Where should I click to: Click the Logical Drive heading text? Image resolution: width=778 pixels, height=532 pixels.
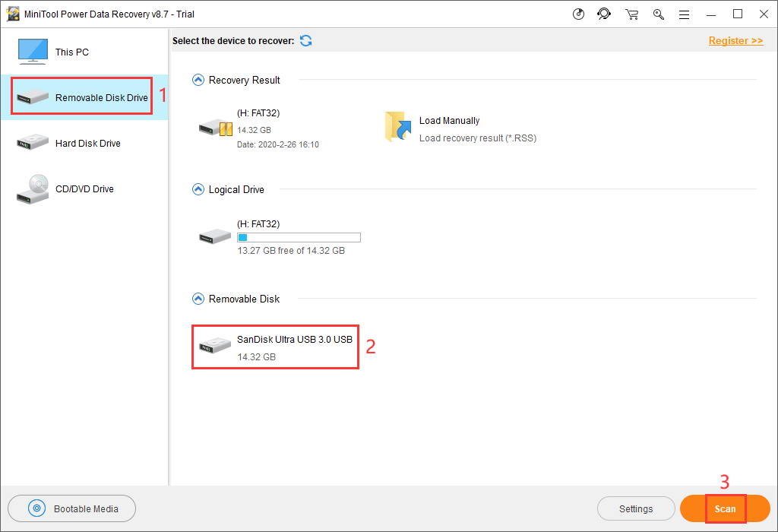pyautogui.click(x=236, y=189)
